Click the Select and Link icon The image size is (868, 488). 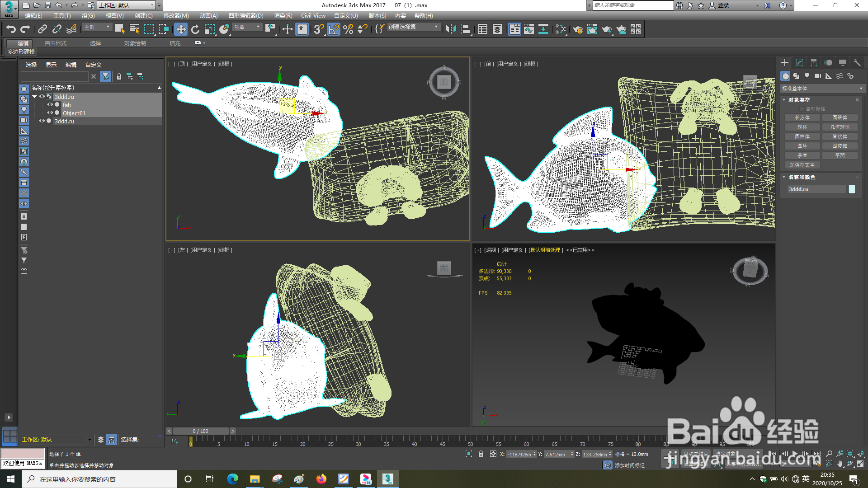click(42, 29)
